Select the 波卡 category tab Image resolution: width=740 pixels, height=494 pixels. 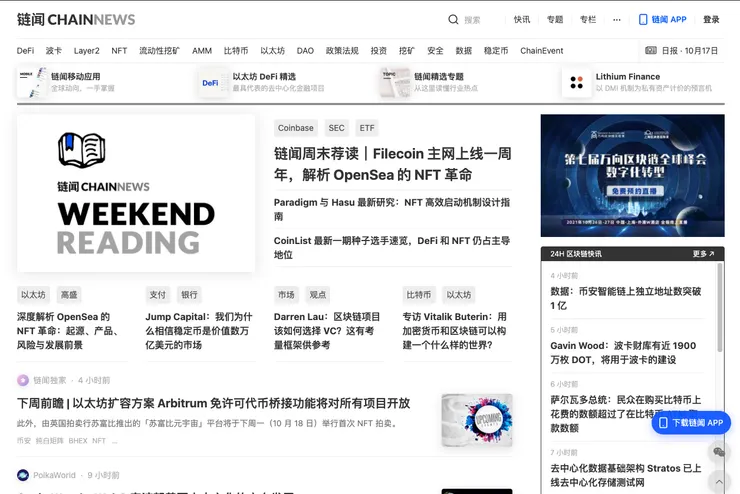coord(54,50)
